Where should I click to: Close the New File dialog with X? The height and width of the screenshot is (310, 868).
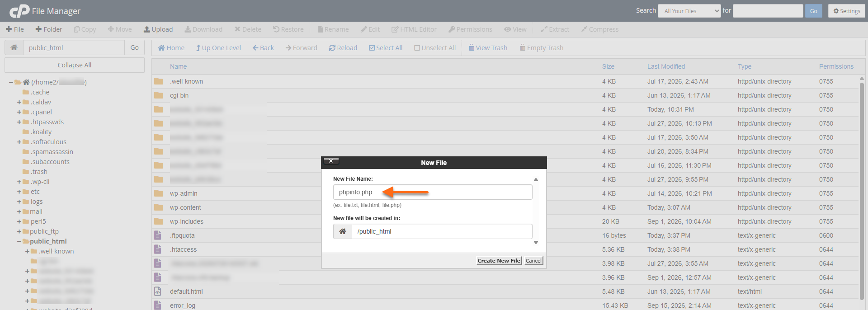[x=331, y=161]
